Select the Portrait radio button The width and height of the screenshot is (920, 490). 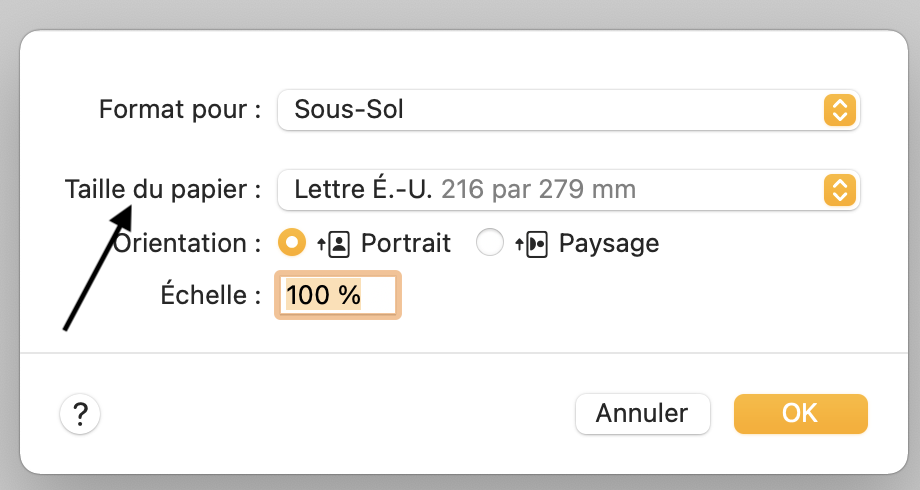coord(291,243)
